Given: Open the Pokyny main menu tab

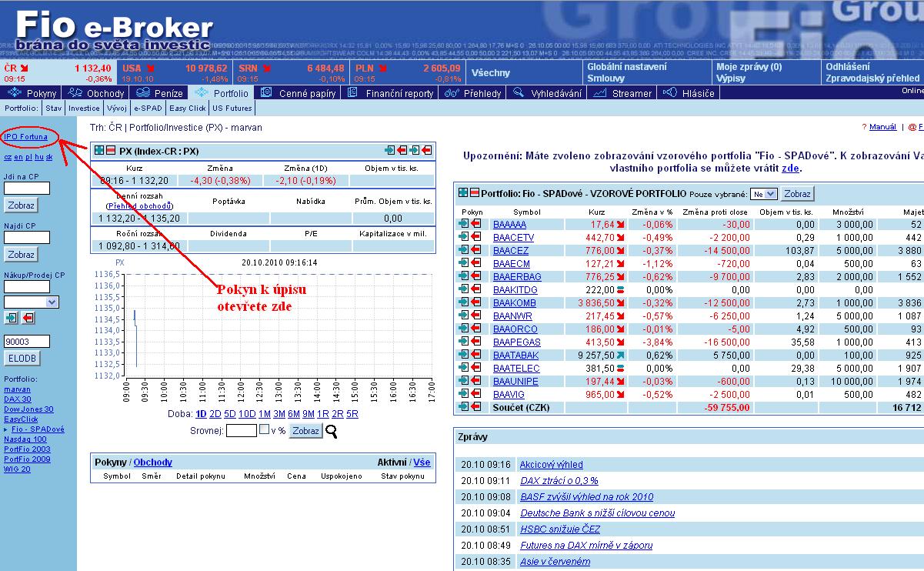Looking at the screenshot, I should 32,93.
